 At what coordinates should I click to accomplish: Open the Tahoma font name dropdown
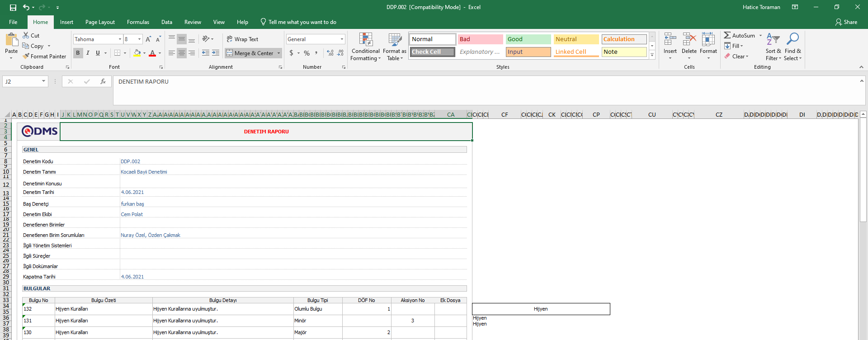pos(120,39)
